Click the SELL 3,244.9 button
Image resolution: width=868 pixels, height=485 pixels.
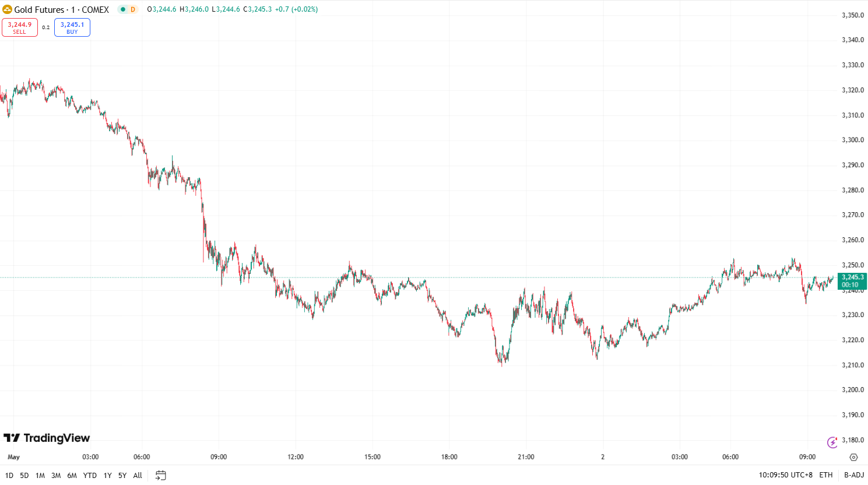[20, 27]
